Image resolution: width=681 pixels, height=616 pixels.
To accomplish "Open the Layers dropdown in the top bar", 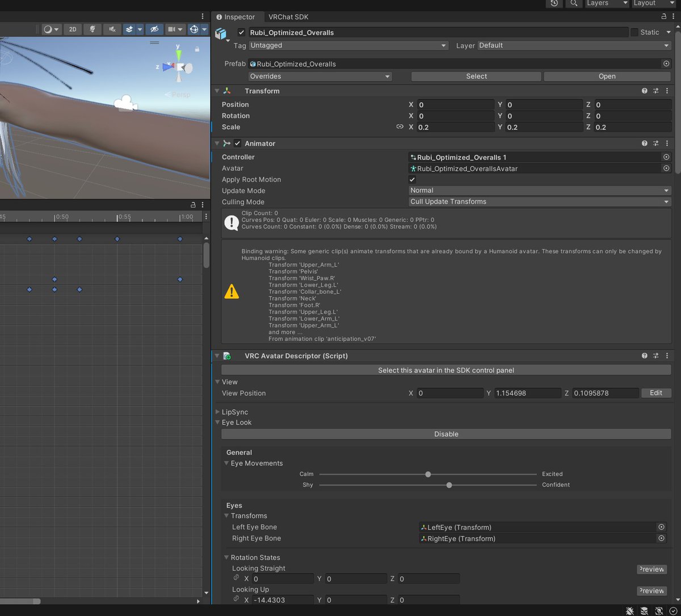I will point(606,3).
